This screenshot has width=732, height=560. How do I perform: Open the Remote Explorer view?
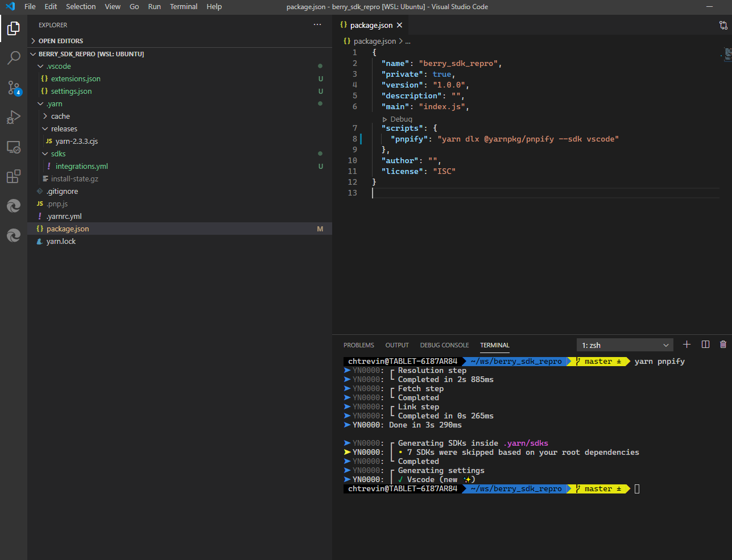[x=14, y=147]
